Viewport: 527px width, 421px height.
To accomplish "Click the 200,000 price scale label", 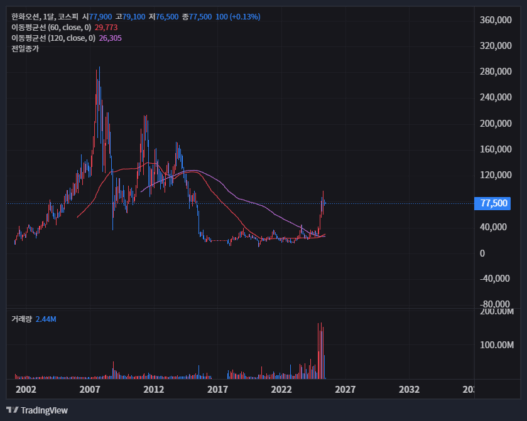I will (496, 123).
